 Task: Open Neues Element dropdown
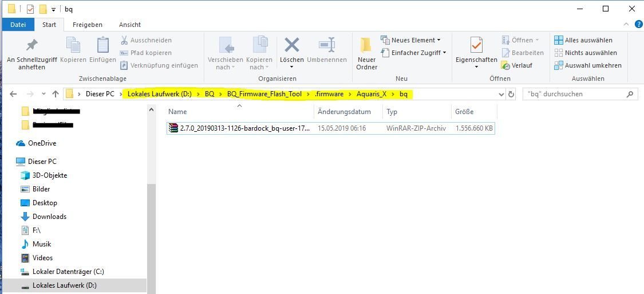[410, 40]
